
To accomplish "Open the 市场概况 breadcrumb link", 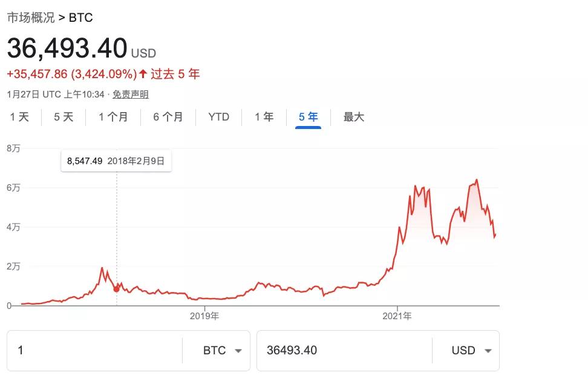I will click(x=30, y=18).
